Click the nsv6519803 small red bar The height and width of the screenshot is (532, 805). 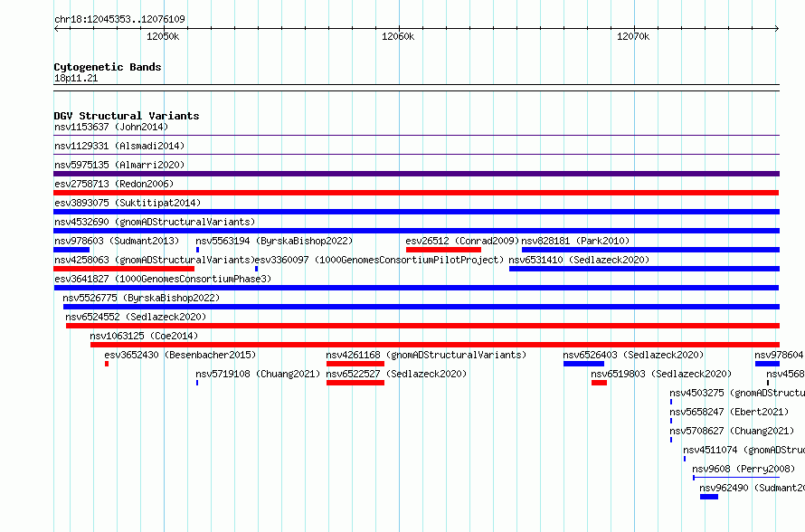click(x=599, y=383)
